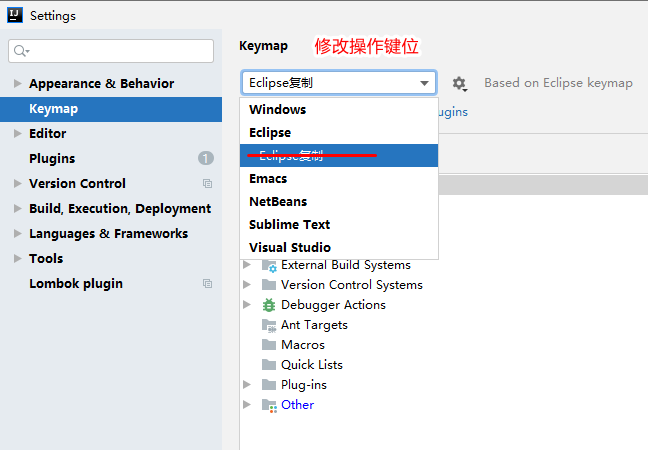648x450 pixels.
Task: Select the blue Other tree entry
Action: (298, 405)
